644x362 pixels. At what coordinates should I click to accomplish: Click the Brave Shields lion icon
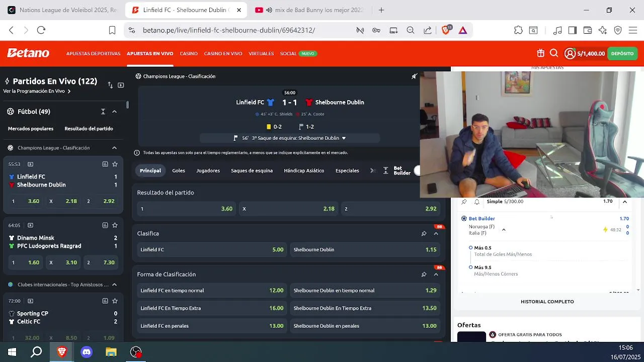pyautogui.click(x=446, y=30)
